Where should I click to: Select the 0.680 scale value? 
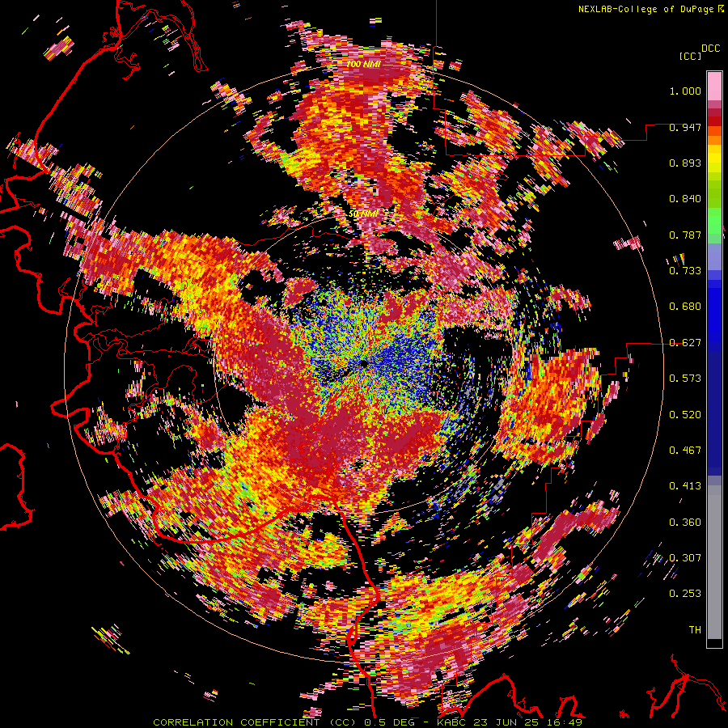pos(685,307)
